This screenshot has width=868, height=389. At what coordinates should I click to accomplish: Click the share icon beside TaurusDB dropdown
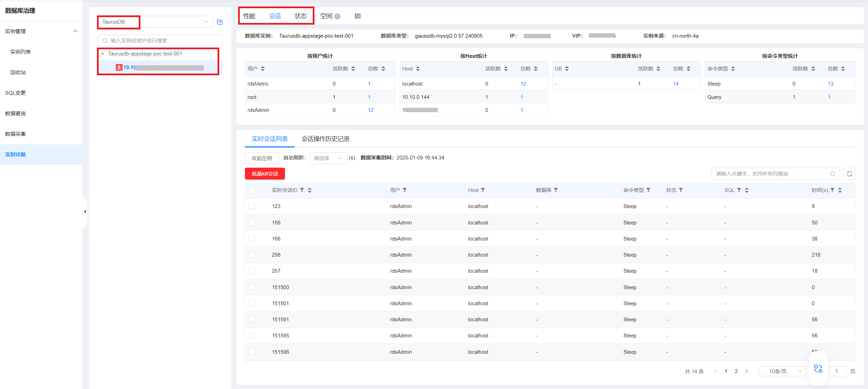(220, 22)
